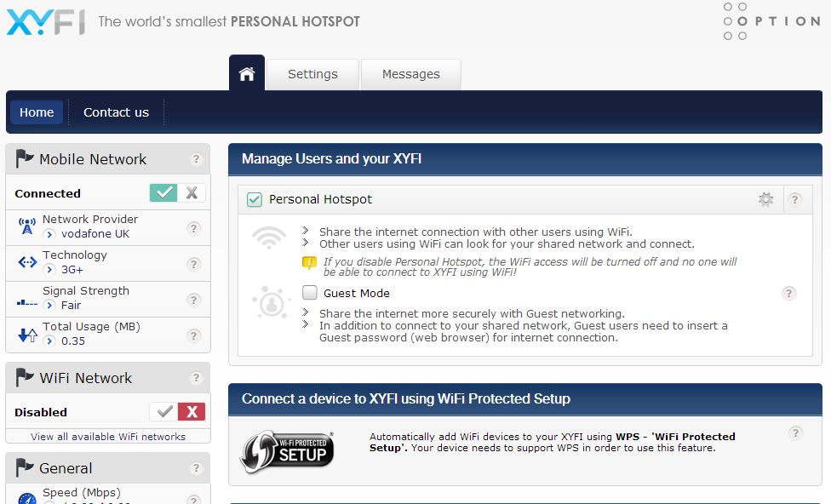Switch to the Settings tab
This screenshot has height=504, width=831.
tap(312, 74)
